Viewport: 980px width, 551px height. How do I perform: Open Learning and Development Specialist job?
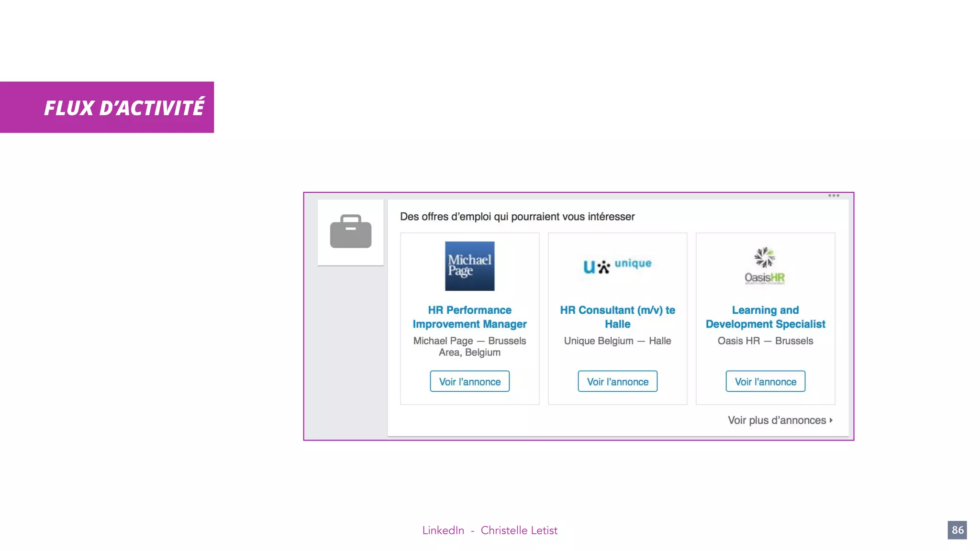765,317
